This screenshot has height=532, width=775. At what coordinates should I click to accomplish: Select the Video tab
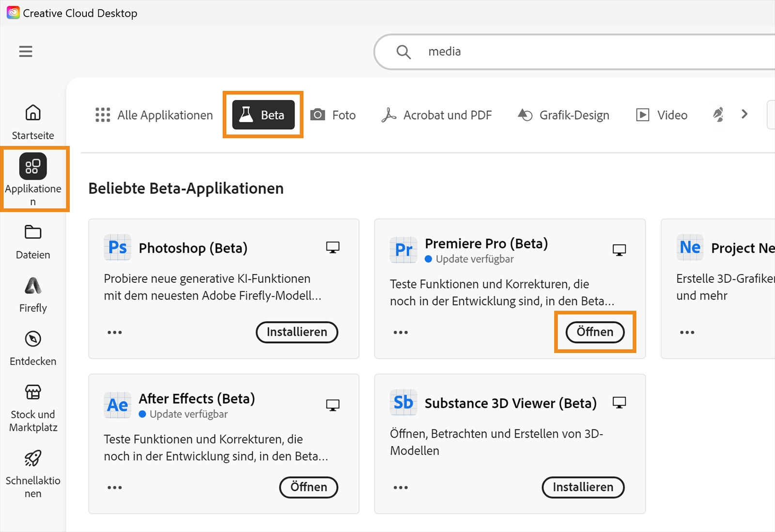662,115
